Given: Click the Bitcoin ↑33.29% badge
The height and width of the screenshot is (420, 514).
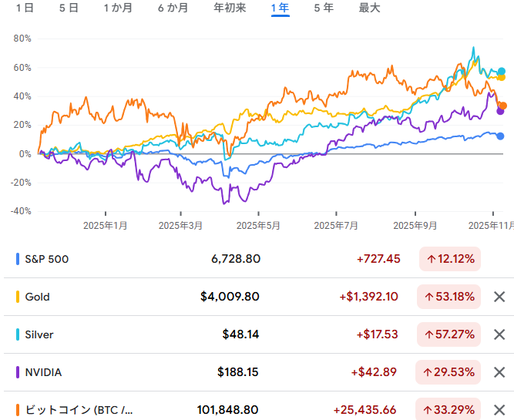Looking at the screenshot, I should [448, 409].
